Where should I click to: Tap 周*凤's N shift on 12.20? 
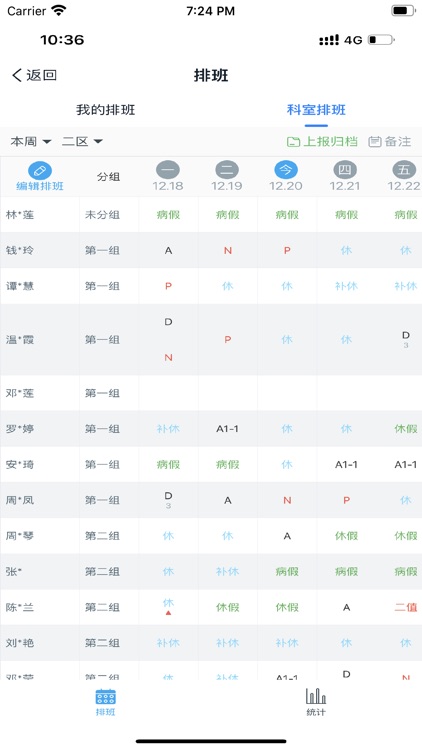287,500
